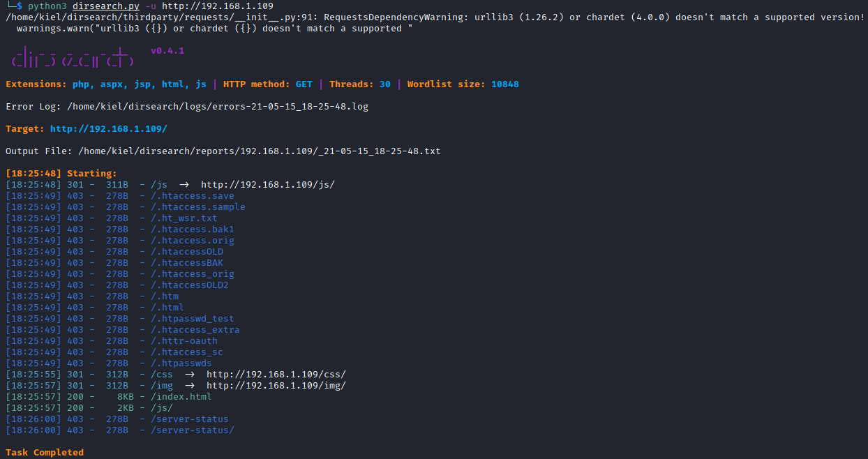The width and height of the screenshot is (868, 459).
Task: Click the dirsearch ASCII art logo
Action: pyautogui.click(x=73, y=57)
